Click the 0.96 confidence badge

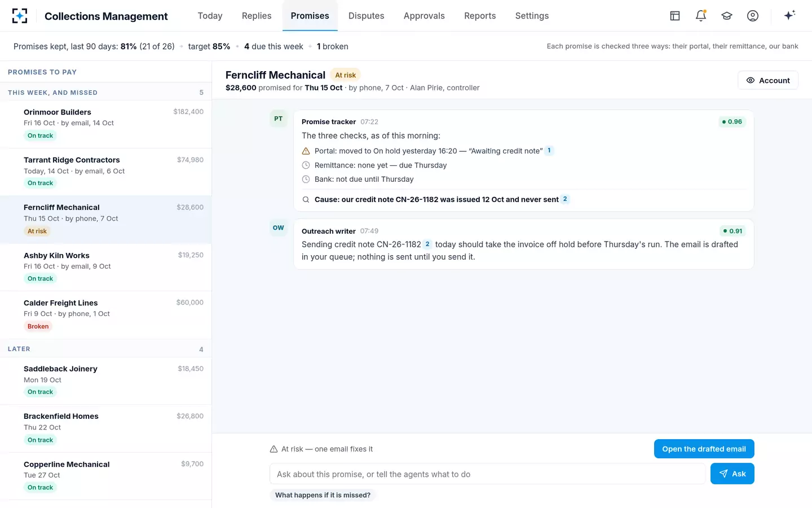click(x=732, y=121)
